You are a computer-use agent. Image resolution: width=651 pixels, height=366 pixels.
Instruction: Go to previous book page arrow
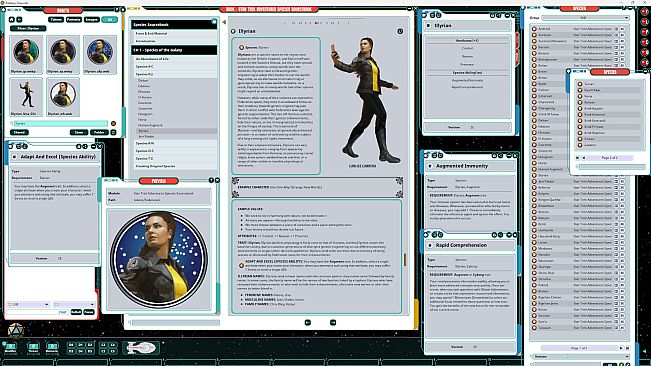[x=308, y=322]
